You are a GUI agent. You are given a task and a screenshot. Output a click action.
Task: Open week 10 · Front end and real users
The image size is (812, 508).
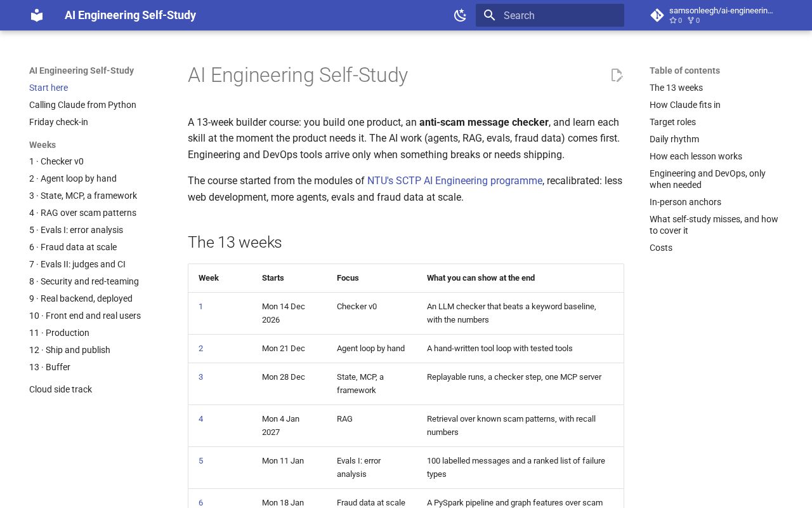pyautogui.click(x=85, y=316)
